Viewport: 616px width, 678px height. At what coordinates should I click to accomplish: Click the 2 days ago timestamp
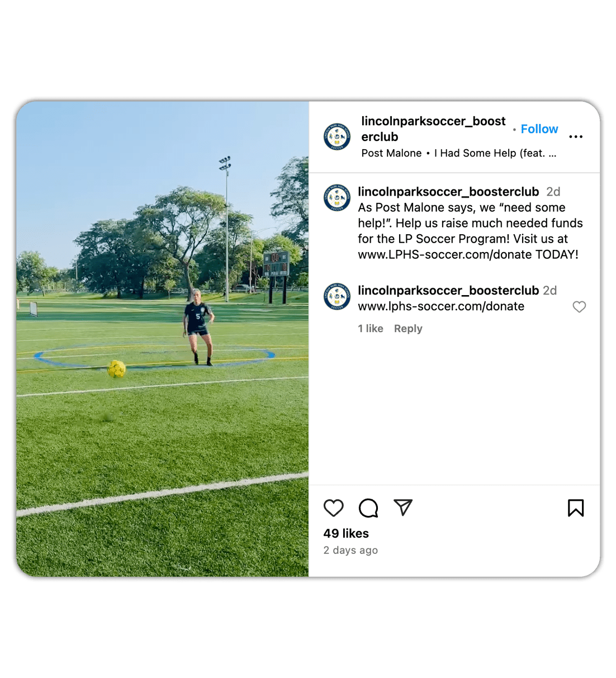point(350,551)
